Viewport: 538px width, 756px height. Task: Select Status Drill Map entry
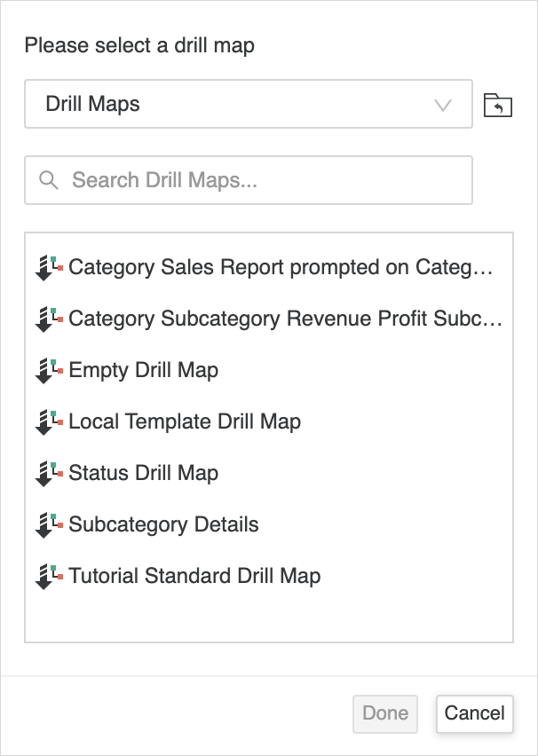click(143, 474)
